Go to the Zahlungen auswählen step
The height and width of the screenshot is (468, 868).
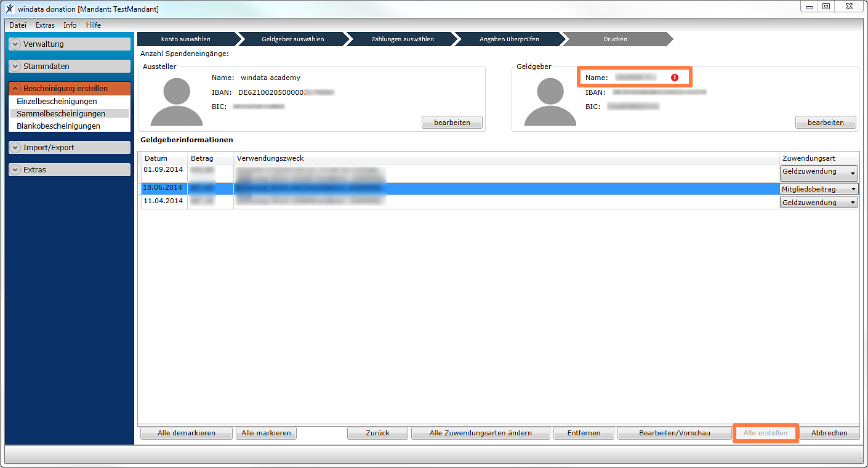coord(403,39)
